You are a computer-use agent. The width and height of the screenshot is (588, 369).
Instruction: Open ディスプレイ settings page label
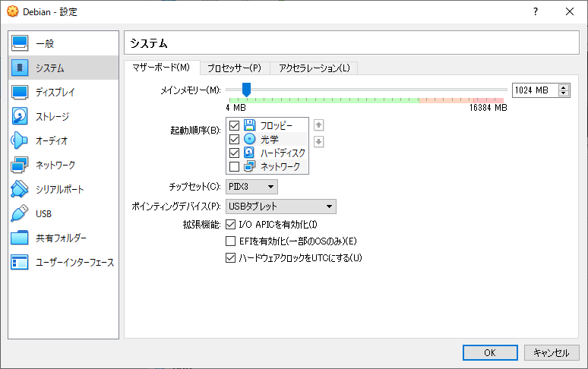[x=55, y=92]
